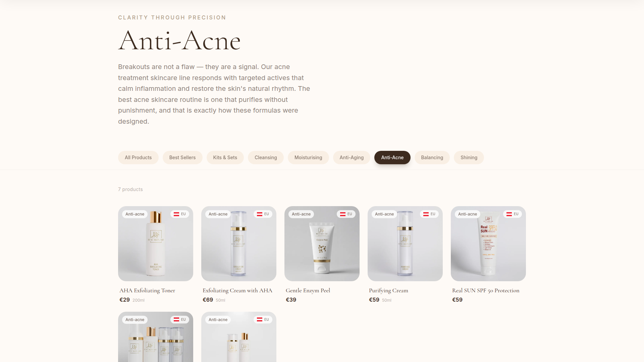644x362 pixels.
Task: Go to the Anti-Aging category
Action: click(x=351, y=158)
